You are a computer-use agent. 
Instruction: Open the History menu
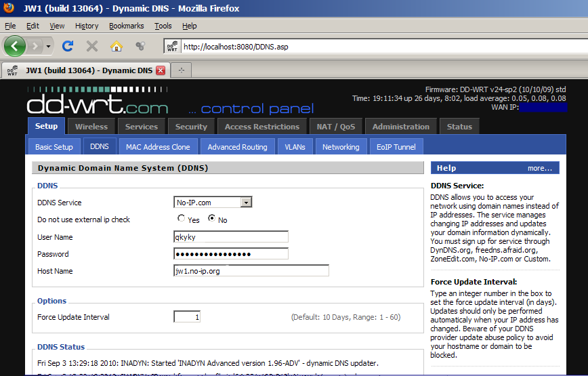[x=87, y=26]
